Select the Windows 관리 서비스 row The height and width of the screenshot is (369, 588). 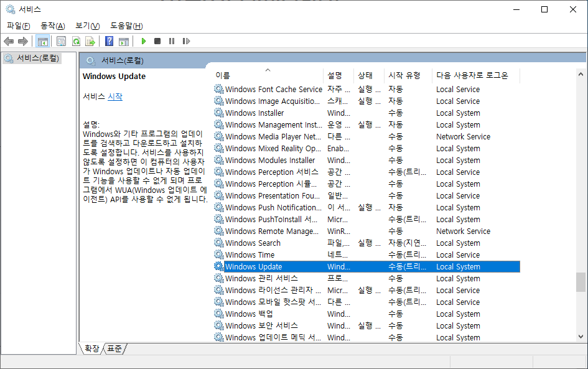(366, 278)
